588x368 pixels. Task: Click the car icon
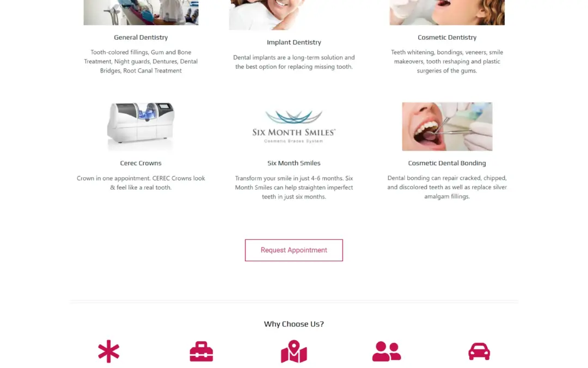(x=479, y=352)
